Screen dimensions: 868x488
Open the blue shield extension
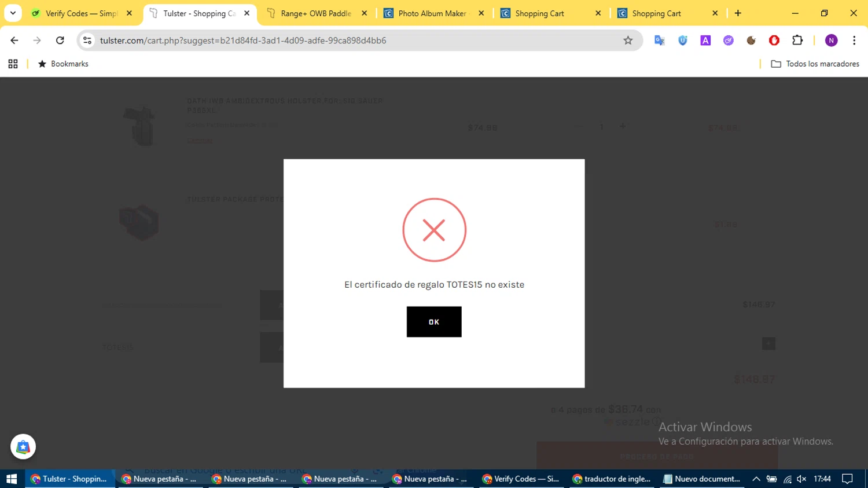(x=683, y=40)
